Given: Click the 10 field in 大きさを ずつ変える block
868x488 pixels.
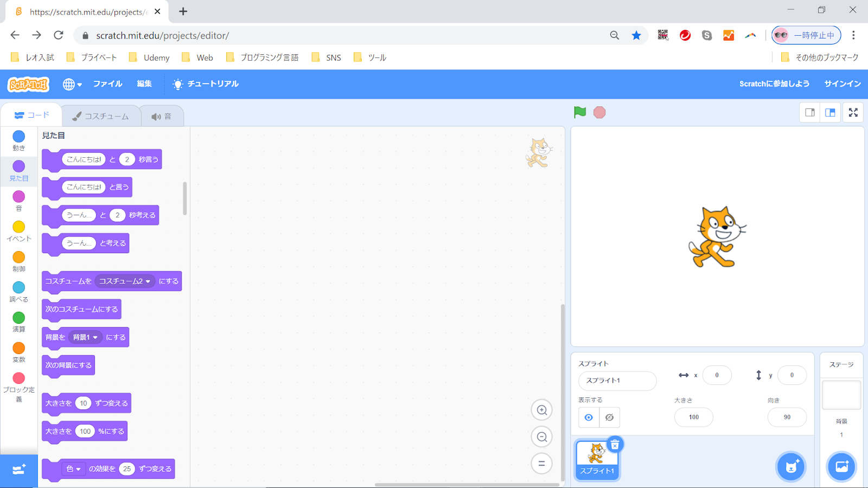Looking at the screenshot, I should tap(83, 403).
